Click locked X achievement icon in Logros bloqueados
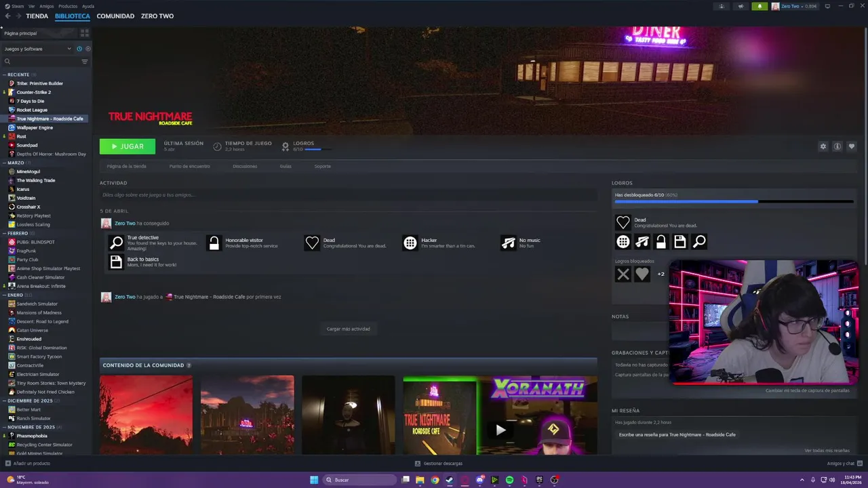Image resolution: width=868 pixels, height=488 pixels. pyautogui.click(x=623, y=274)
